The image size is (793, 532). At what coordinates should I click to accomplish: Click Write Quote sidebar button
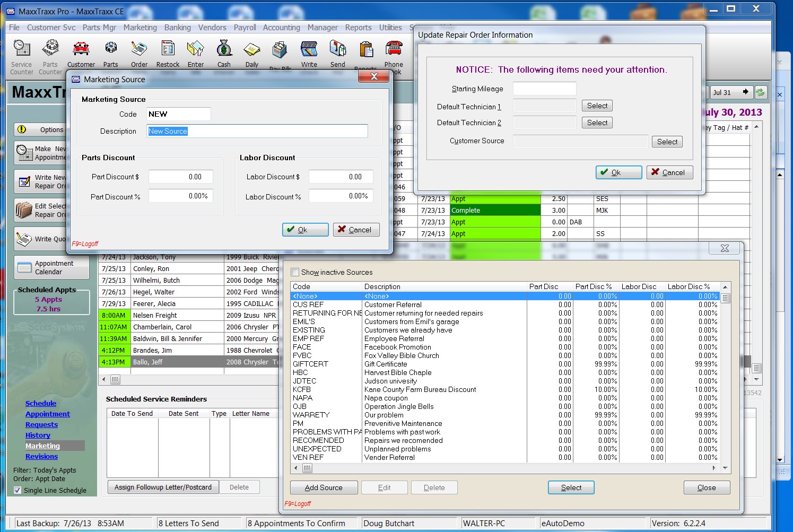coord(40,239)
